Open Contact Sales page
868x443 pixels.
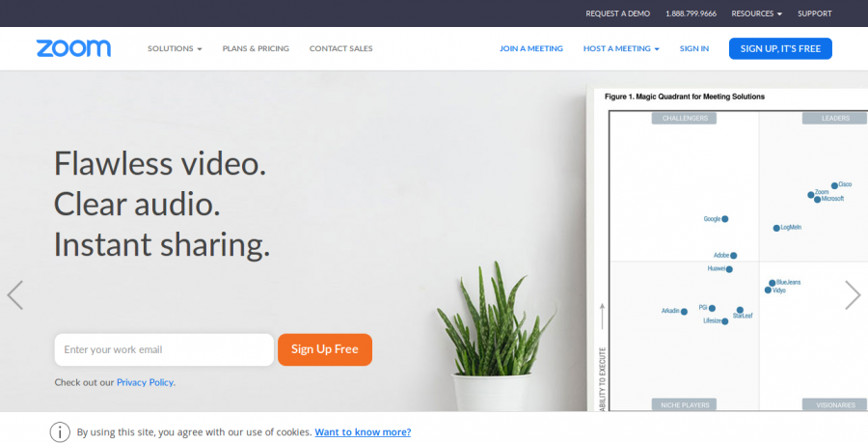click(341, 48)
